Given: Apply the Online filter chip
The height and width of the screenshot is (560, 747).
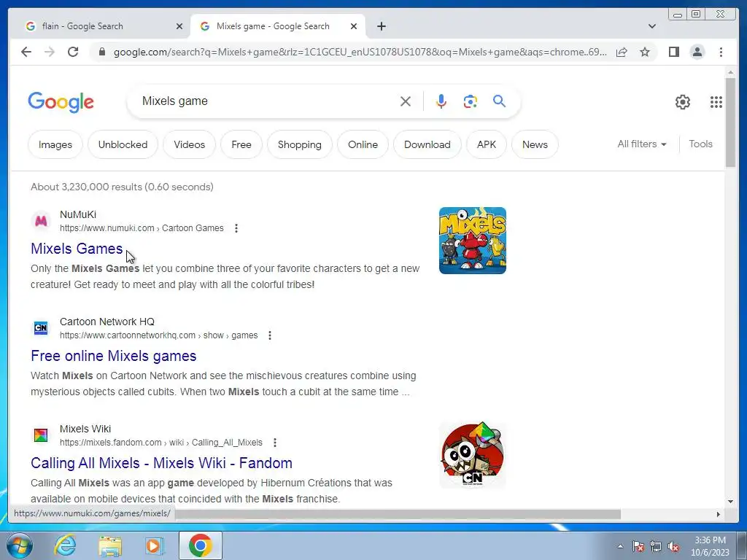Looking at the screenshot, I should [363, 144].
